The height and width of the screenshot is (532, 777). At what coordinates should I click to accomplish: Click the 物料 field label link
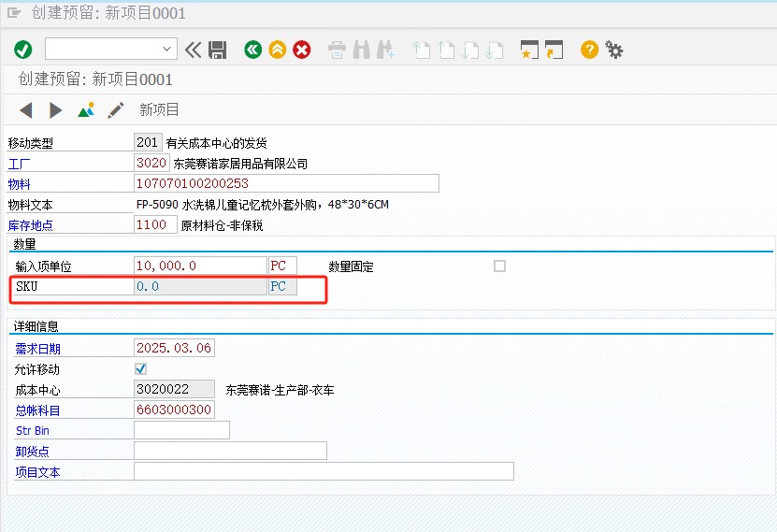[x=19, y=184]
